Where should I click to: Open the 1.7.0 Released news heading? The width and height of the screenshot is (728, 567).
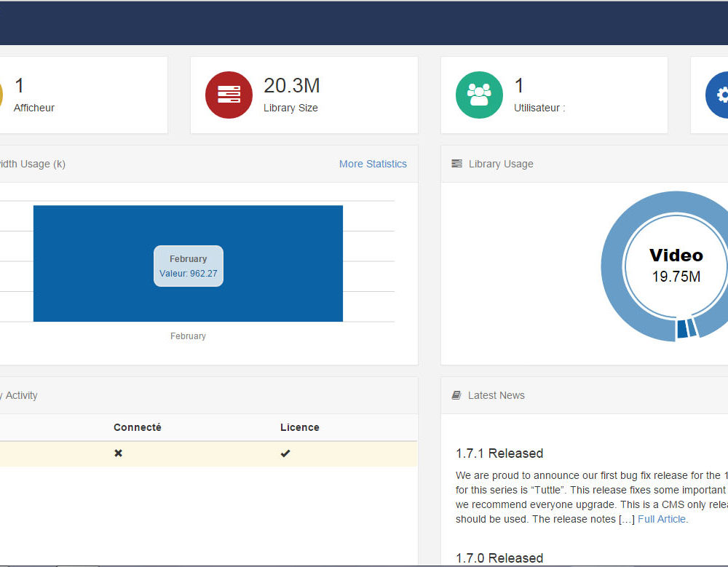tap(499, 558)
